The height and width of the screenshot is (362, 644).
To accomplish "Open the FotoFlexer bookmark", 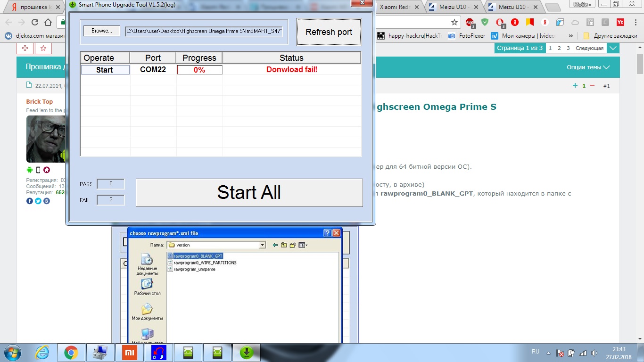I will (x=467, y=36).
